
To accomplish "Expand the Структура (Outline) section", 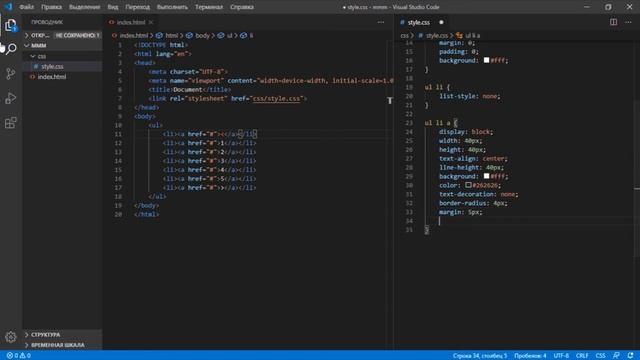I will (x=62, y=335).
